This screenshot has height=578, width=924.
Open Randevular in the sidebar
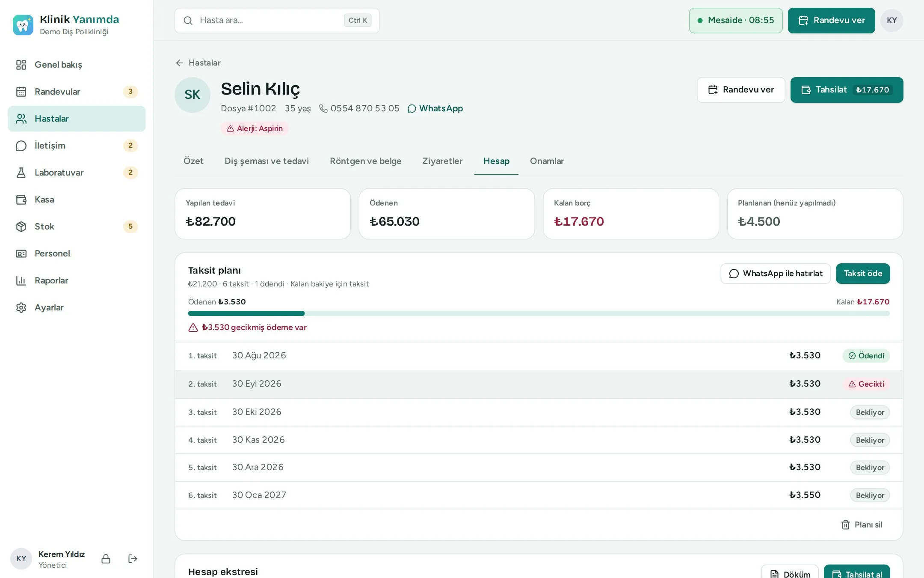click(77, 92)
